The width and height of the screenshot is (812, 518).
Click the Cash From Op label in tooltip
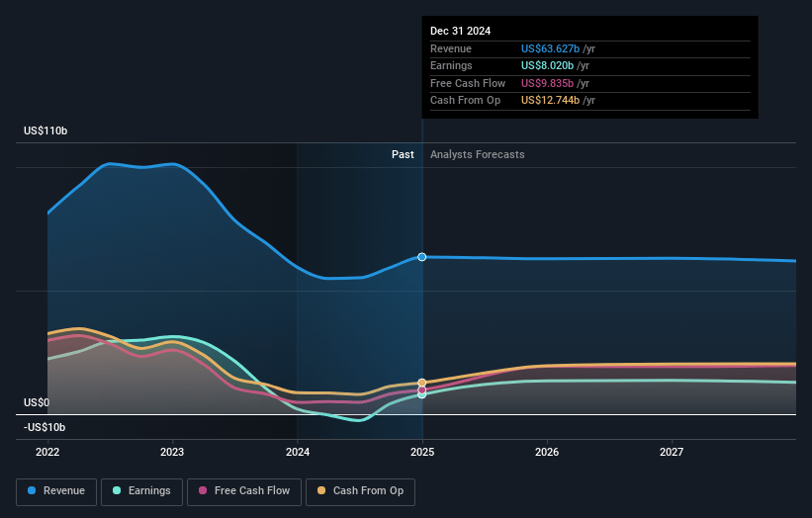(465, 101)
